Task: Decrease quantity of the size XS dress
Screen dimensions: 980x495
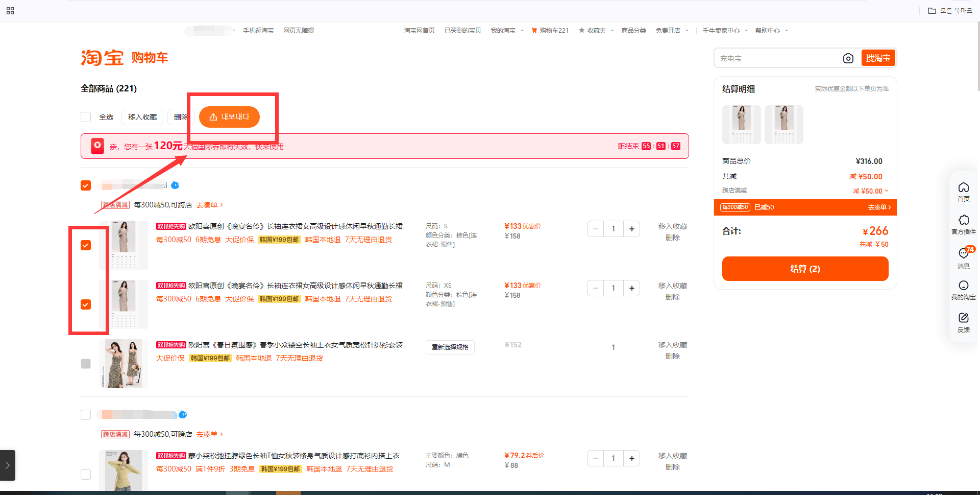Action: pos(595,288)
